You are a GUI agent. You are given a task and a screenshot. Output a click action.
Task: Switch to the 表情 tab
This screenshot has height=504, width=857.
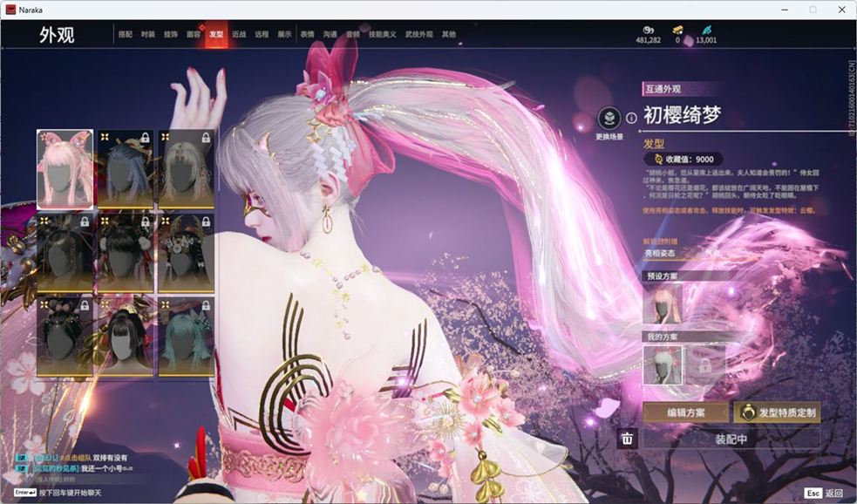click(x=307, y=34)
